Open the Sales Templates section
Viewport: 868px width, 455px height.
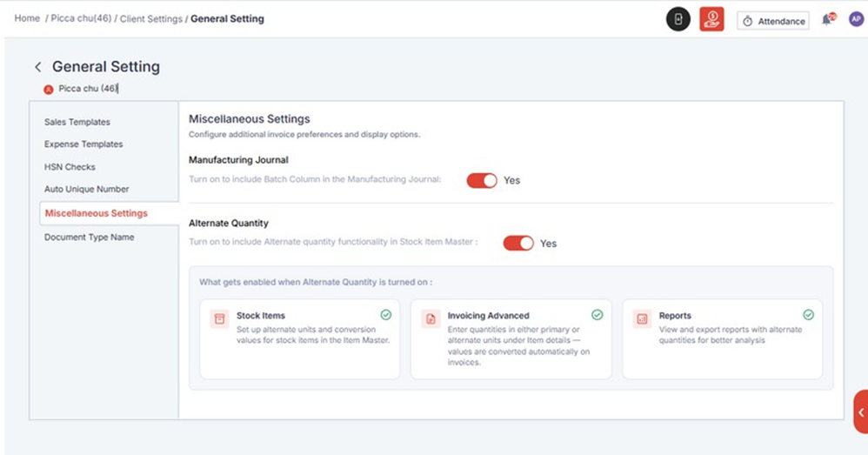click(x=77, y=122)
